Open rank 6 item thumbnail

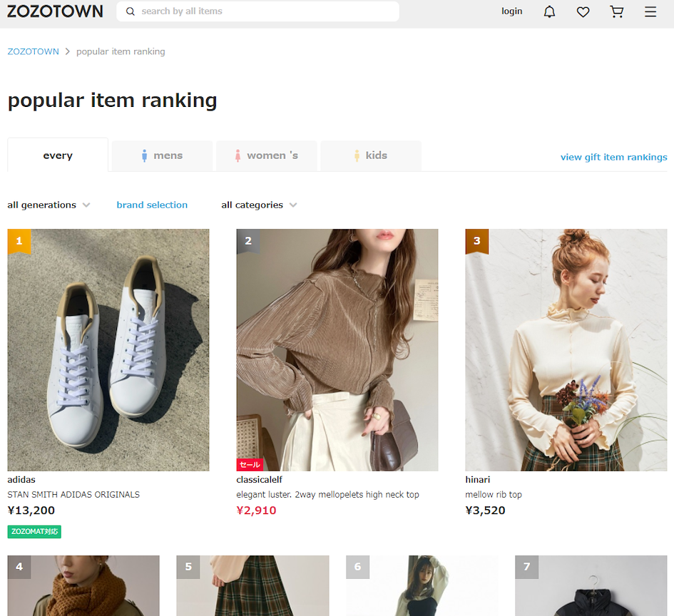click(x=422, y=585)
